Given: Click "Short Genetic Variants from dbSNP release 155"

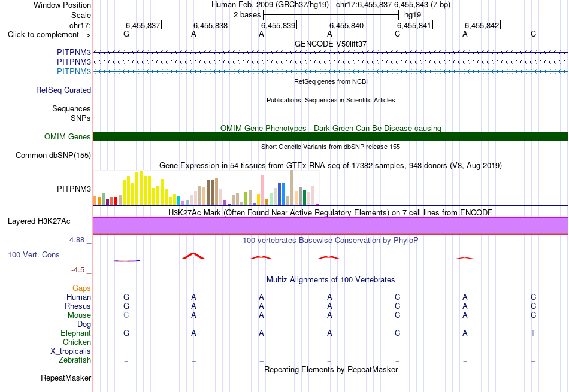Looking at the screenshot, I should click(x=331, y=147).
